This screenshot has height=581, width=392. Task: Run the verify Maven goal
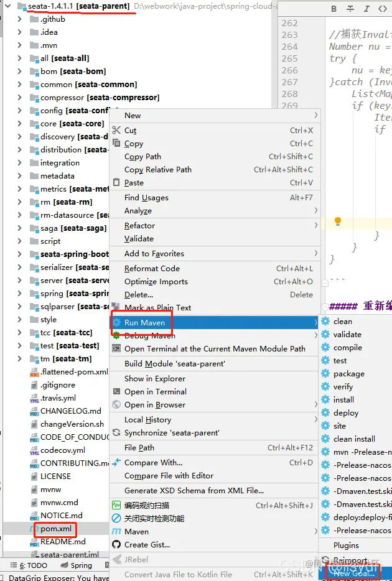point(356,386)
